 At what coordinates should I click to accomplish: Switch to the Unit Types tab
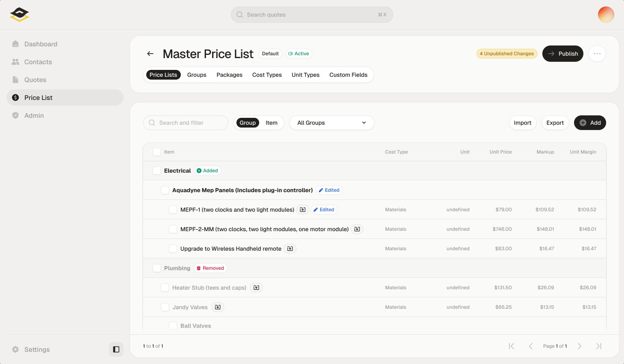tap(305, 75)
